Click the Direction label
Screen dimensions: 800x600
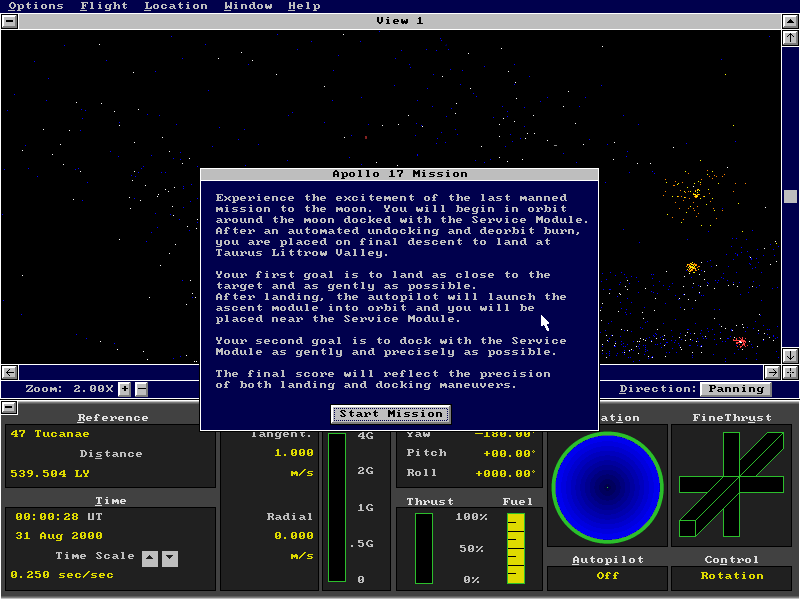pyautogui.click(x=657, y=389)
